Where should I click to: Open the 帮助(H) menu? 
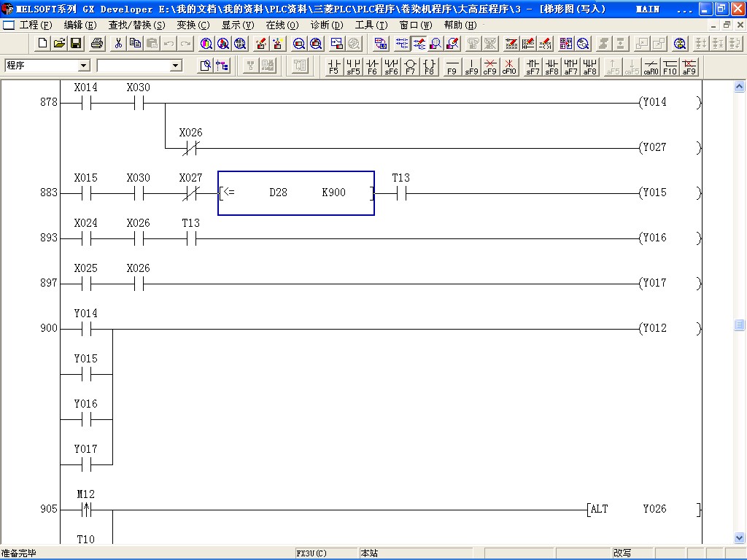pyautogui.click(x=460, y=25)
